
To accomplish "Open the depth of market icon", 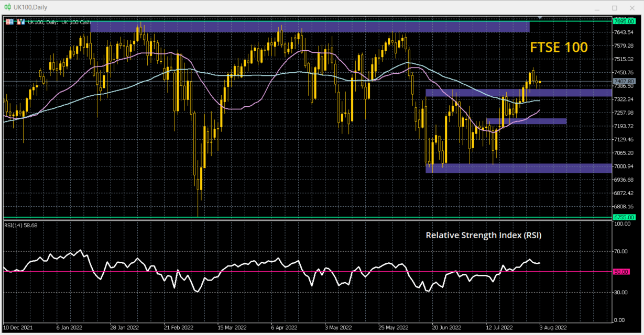I will click(20, 22).
